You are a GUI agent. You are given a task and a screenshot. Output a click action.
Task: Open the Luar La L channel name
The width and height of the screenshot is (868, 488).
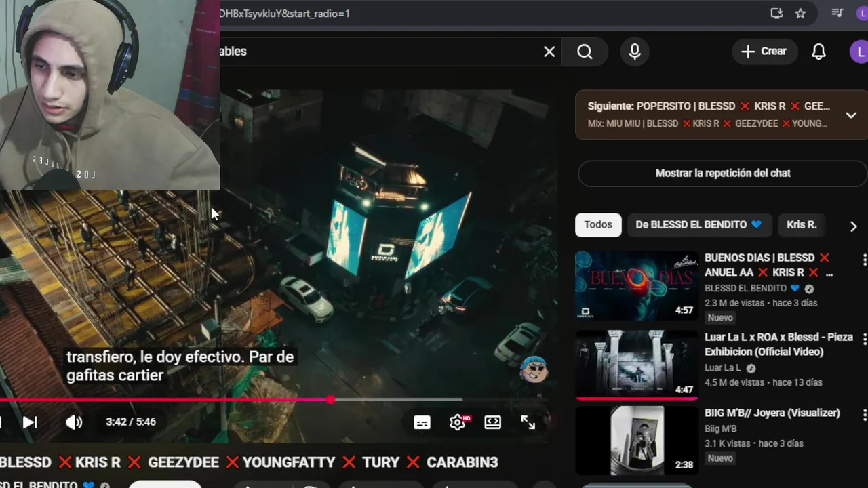point(723,367)
